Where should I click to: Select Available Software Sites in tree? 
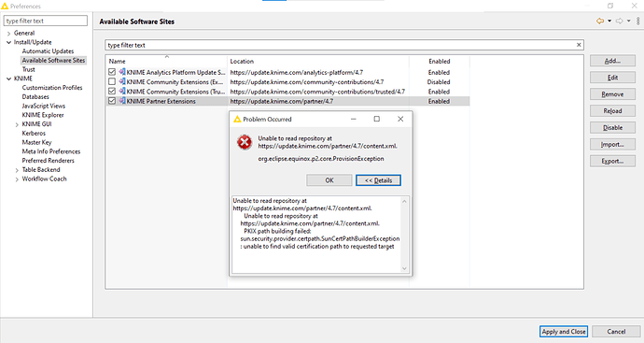pyautogui.click(x=53, y=60)
